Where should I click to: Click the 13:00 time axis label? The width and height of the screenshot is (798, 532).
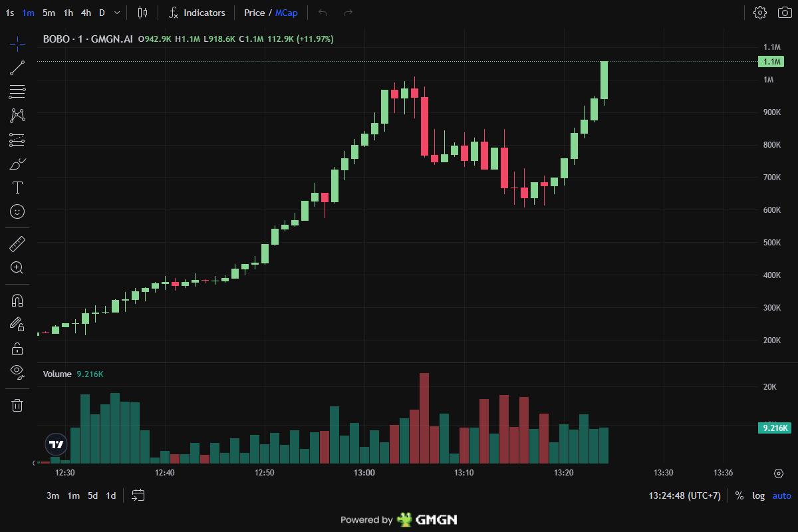click(364, 473)
